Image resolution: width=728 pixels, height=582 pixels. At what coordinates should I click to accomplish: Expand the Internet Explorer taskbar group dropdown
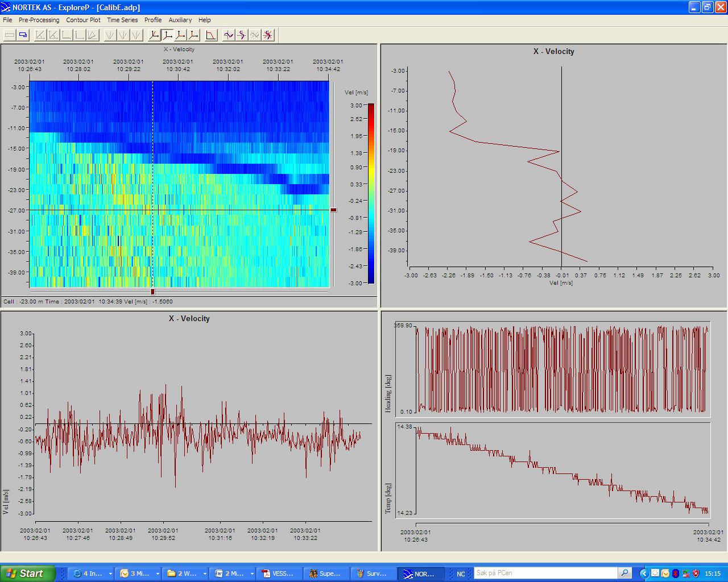pos(110,574)
